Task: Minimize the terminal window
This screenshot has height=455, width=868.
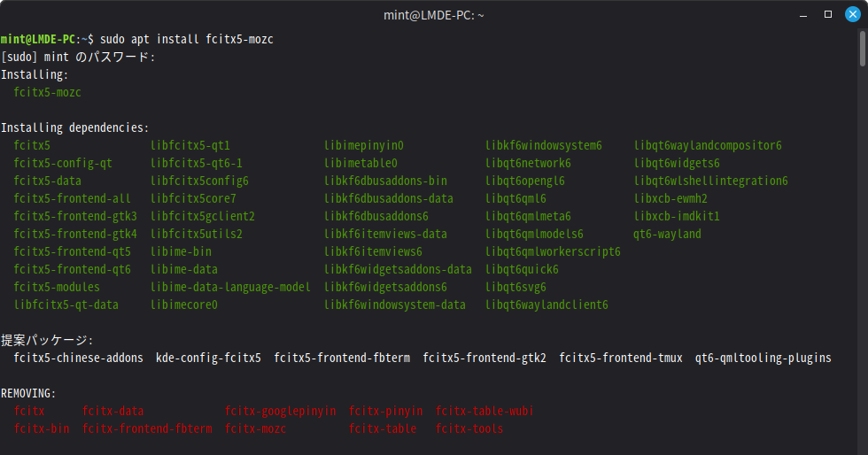Action: pyautogui.click(x=805, y=15)
